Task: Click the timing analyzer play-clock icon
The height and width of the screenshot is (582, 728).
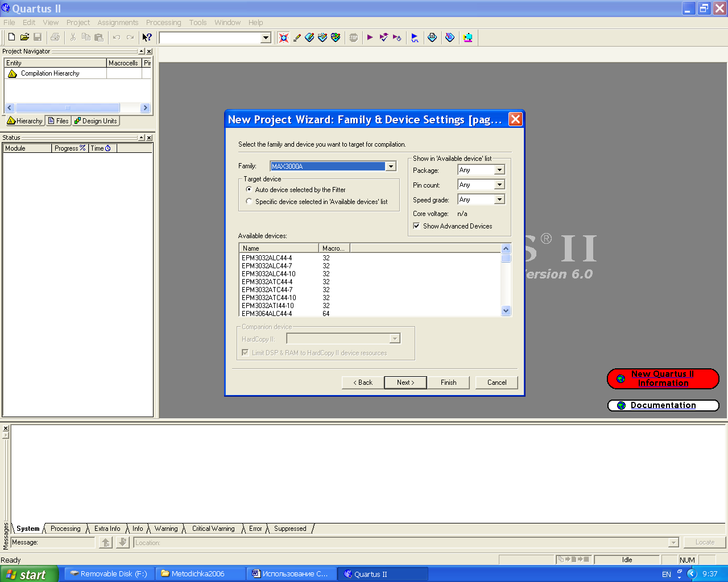Action: [x=397, y=38]
